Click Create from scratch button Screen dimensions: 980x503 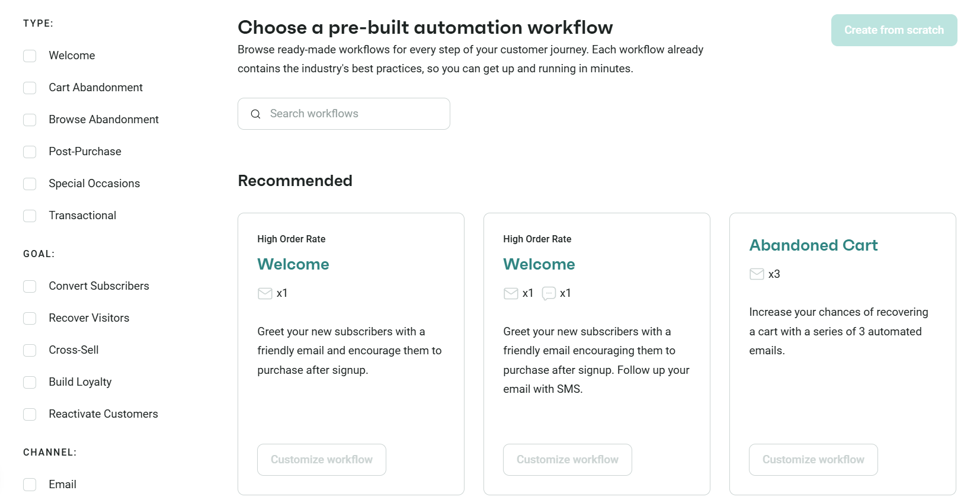point(894,30)
